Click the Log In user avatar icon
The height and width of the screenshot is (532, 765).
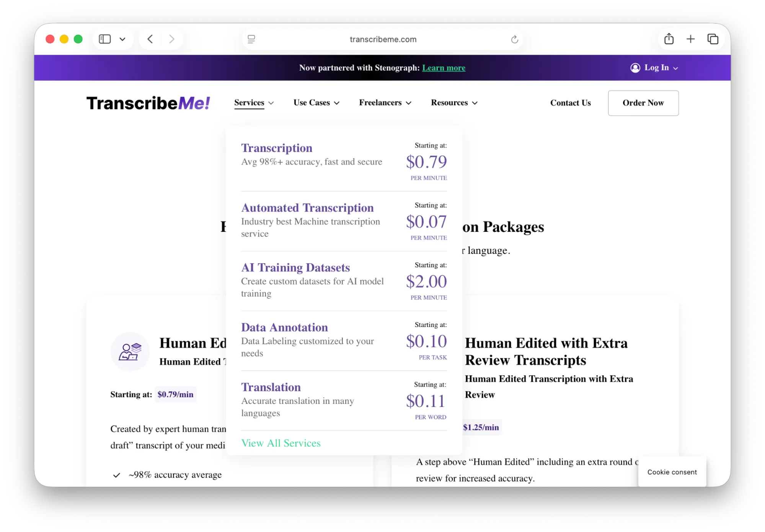pos(635,68)
